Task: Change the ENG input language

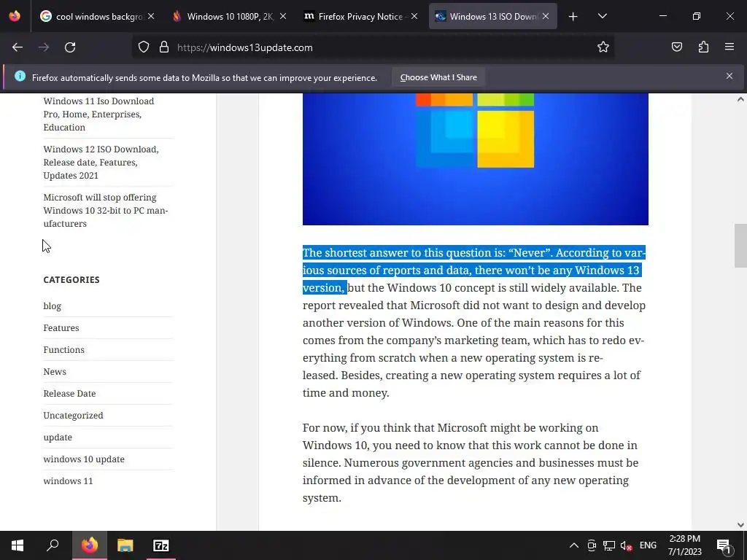Action: 648,545
